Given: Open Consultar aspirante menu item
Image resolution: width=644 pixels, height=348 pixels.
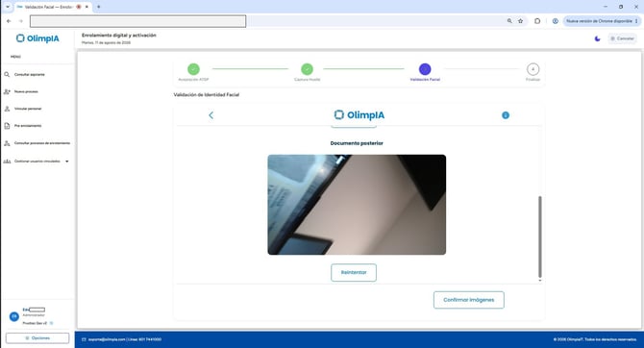Looking at the screenshot, I should 30,74.
